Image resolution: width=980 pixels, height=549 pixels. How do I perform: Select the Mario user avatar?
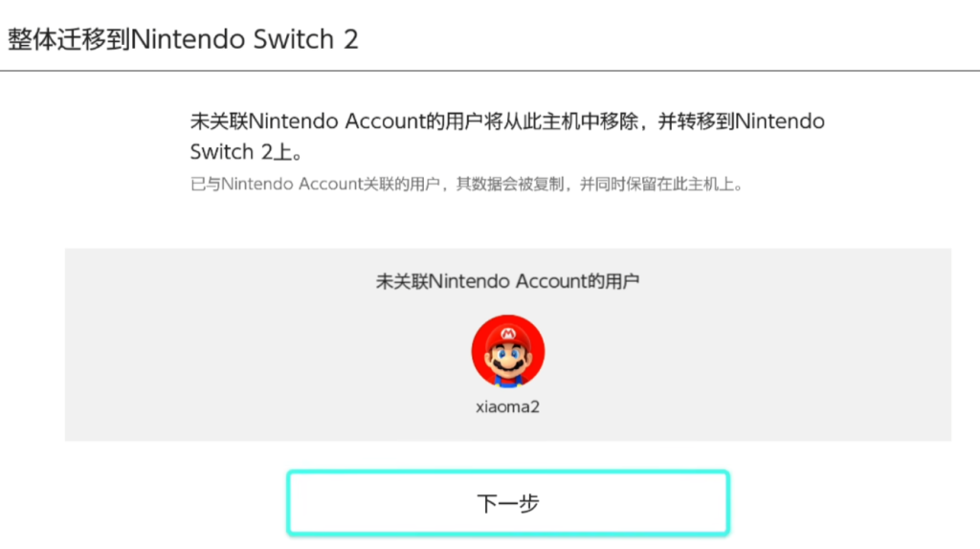tap(508, 352)
